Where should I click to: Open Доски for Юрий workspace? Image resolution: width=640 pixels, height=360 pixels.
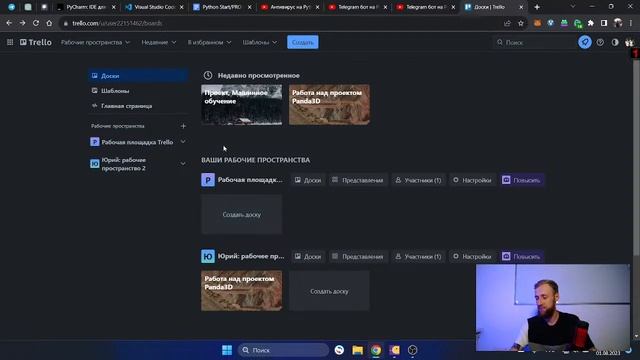(x=308, y=256)
